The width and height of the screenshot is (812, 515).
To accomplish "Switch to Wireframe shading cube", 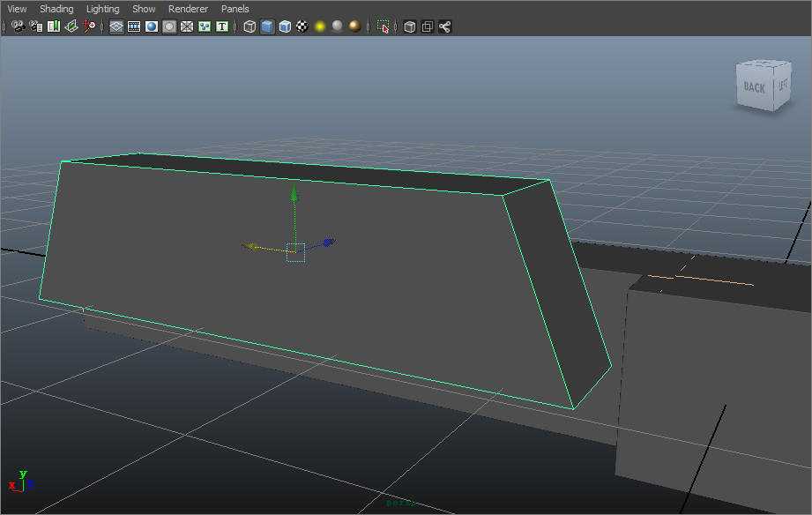I will tap(250, 26).
